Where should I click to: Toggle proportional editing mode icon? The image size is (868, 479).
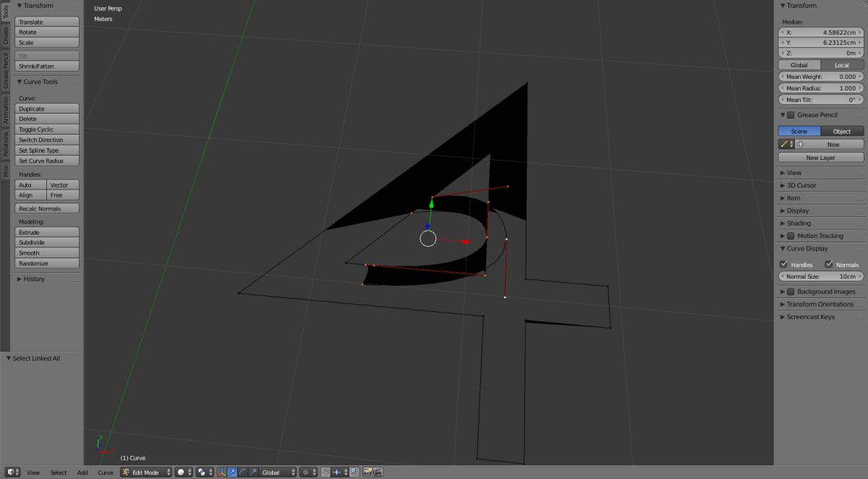pyautogui.click(x=309, y=472)
